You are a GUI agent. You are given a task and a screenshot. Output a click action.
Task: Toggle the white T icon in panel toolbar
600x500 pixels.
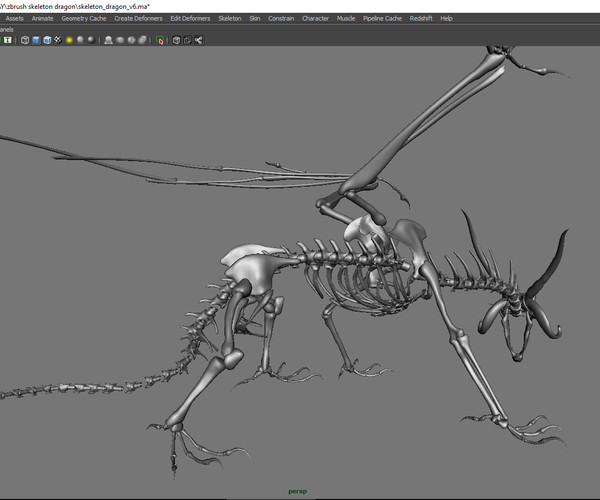click(x=8, y=40)
